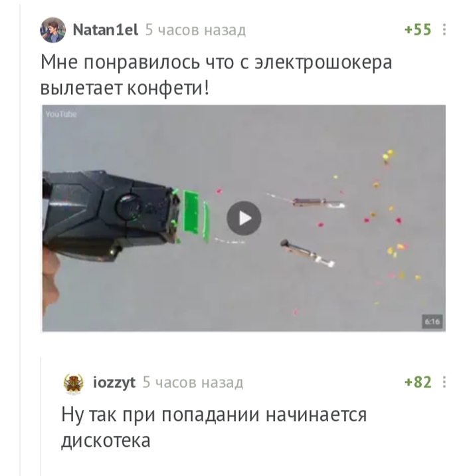Click the iozzyt username link
The height and width of the screenshot is (476, 465).
tap(114, 382)
